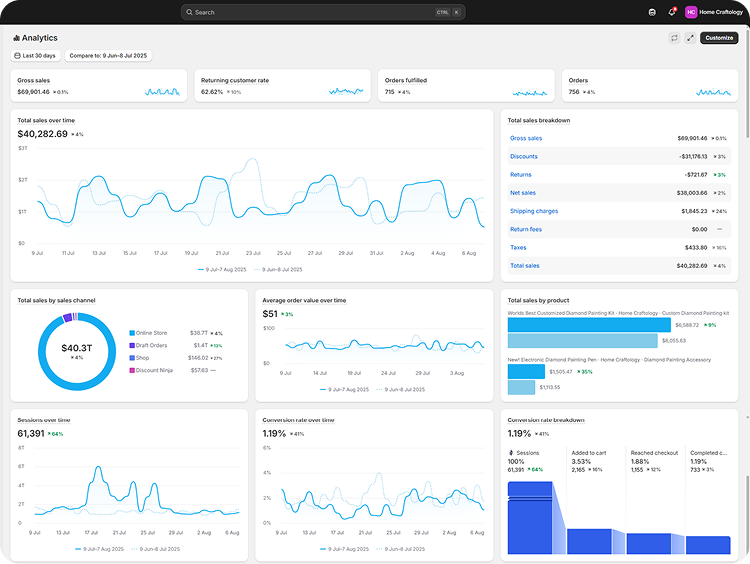Open the Orders summary card
Image resolution: width=750 pixels, height=564 pixels.
pyautogui.click(x=650, y=86)
